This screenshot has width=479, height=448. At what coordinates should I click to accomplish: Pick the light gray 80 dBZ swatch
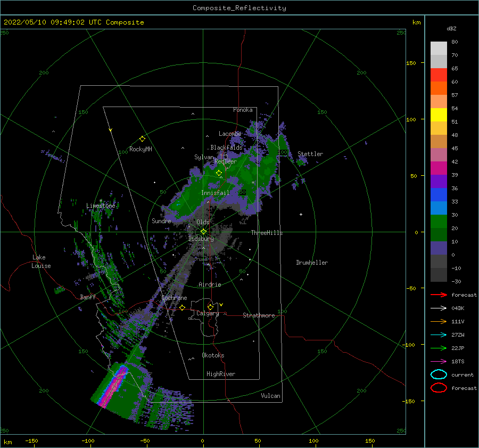(x=439, y=48)
